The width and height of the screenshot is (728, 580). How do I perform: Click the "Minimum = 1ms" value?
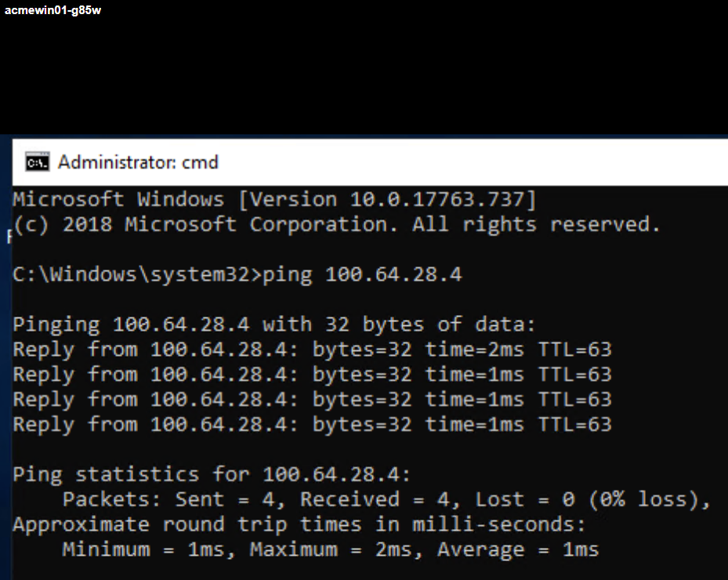pos(143,549)
